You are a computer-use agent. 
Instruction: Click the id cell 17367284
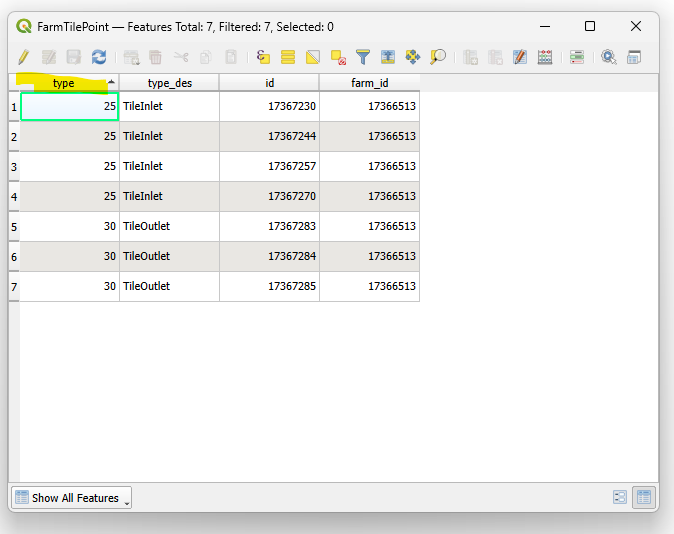point(270,256)
